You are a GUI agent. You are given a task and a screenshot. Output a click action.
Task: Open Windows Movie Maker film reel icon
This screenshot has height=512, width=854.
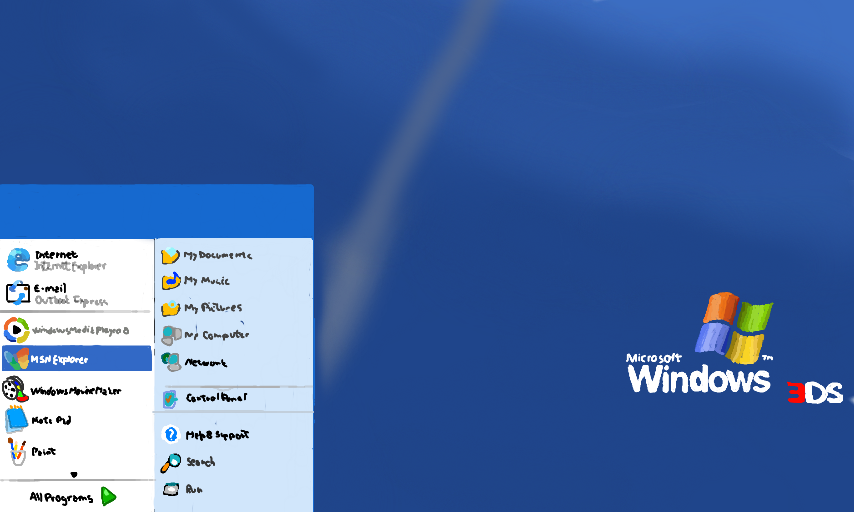pos(15,389)
